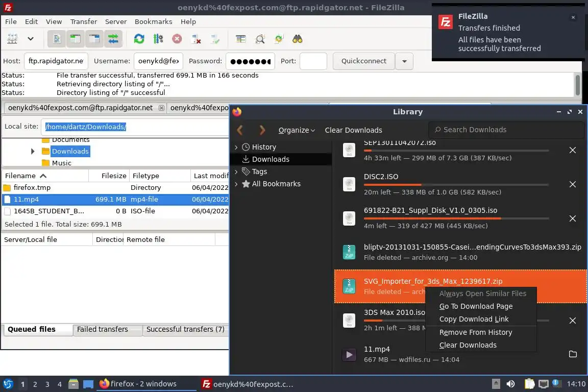Toggle synchronized browsing icon
The height and width of the screenshot is (392, 588).
point(279,39)
